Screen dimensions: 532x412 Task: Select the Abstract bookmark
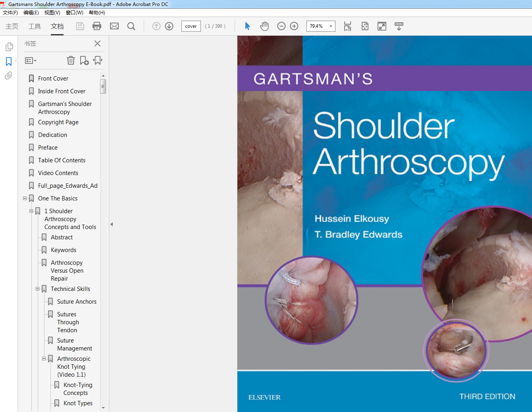pyautogui.click(x=62, y=237)
